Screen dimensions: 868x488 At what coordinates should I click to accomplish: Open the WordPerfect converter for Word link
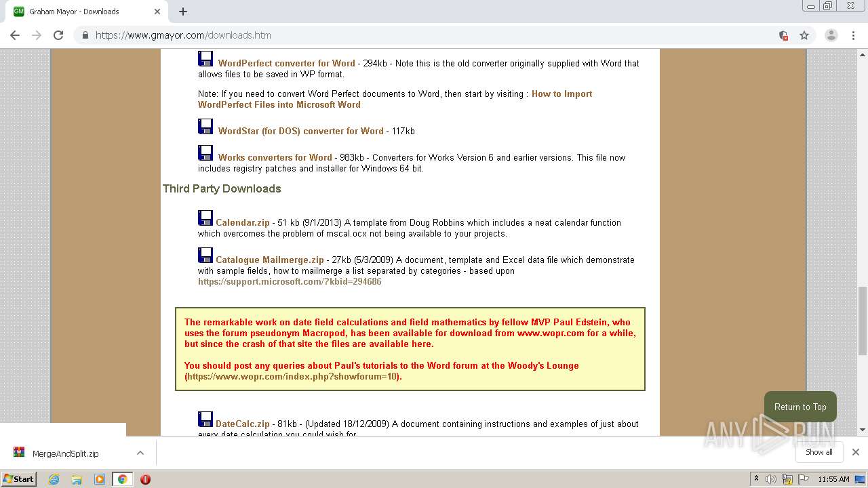pos(286,63)
